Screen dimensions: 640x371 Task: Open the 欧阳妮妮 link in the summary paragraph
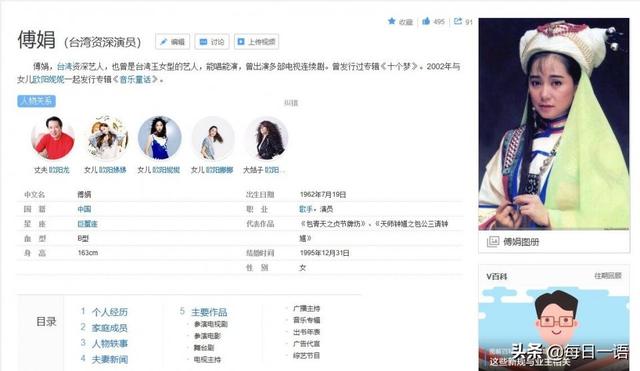pos(49,79)
